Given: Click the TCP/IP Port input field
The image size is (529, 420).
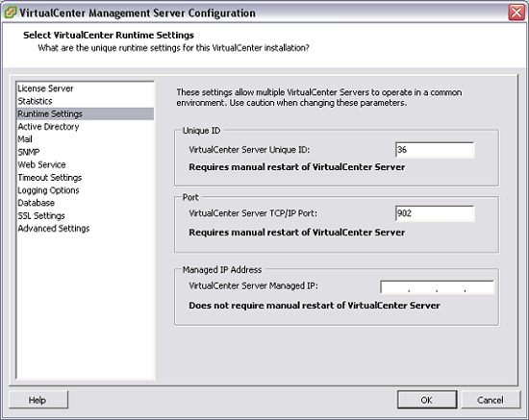Looking at the screenshot, I should (x=435, y=213).
